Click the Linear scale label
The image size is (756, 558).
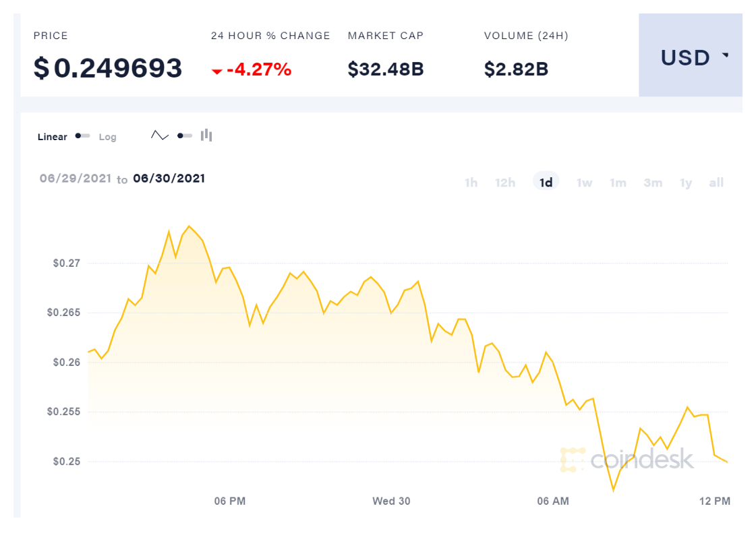click(x=53, y=137)
